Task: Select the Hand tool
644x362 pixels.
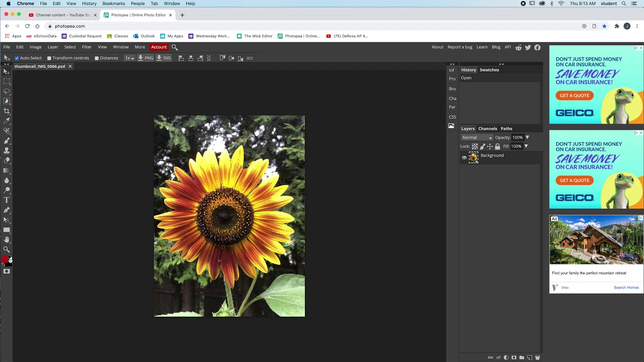Action: click(7, 240)
